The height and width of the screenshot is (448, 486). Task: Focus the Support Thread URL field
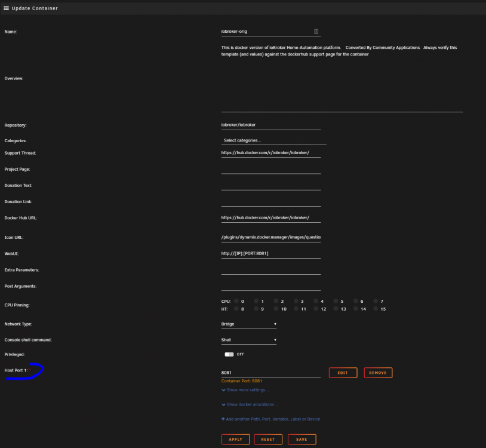(x=271, y=153)
